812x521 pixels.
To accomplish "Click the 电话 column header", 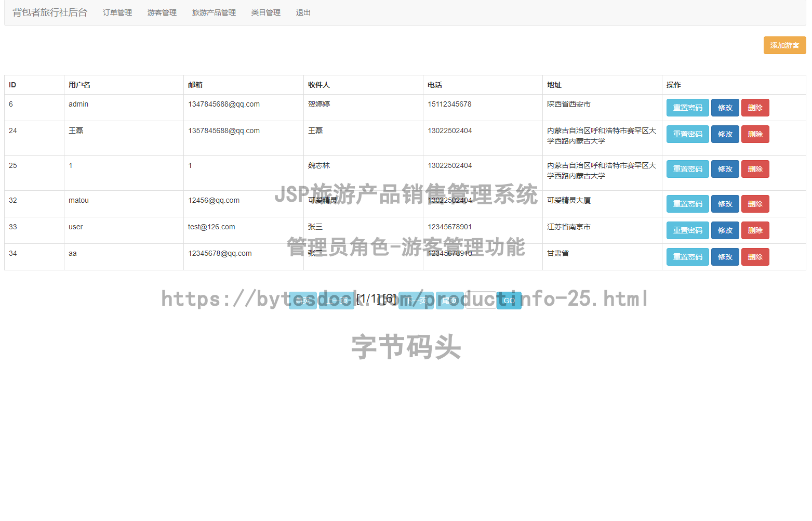I will pos(435,85).
